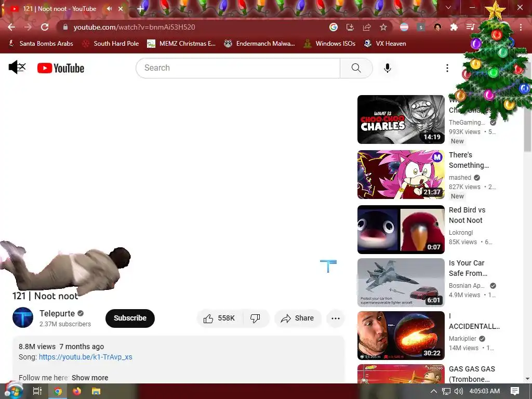Open the Endermanch Malware bookmark
532x399 pixels.
click(260, 44)
